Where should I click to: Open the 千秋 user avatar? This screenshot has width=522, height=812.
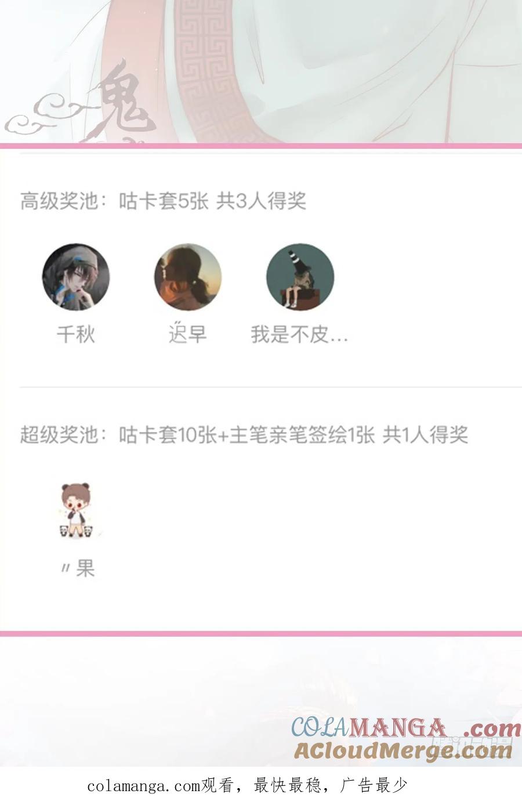[76, 277]
